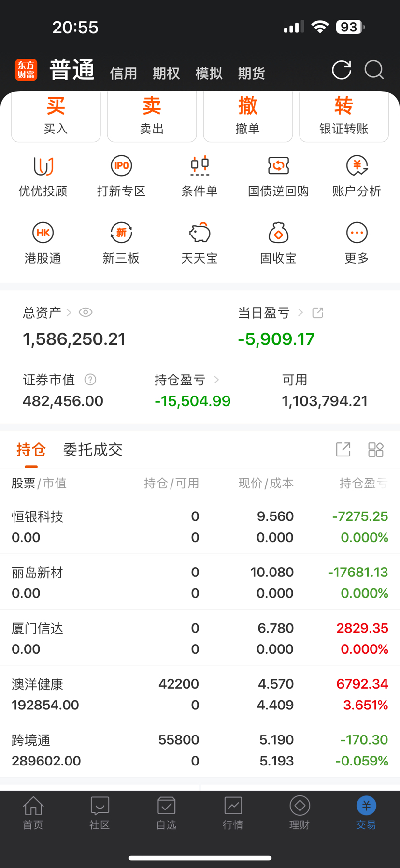The height and width of the screenshot is (868, 400).
Task: Go to 首页 in bottom navigation
Action: click(33, 813)
